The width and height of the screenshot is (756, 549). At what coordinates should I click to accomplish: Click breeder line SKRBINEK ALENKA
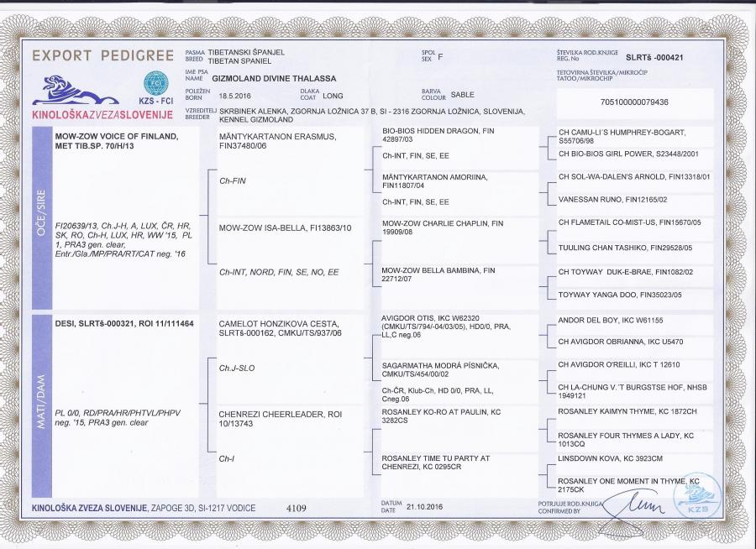click(x=372, y=115)
